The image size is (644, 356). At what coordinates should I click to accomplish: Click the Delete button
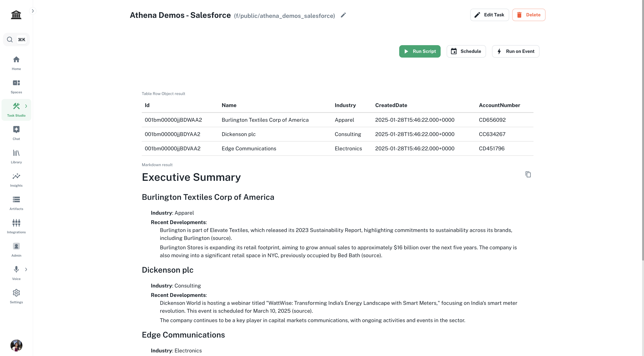(x=529, y=15)
